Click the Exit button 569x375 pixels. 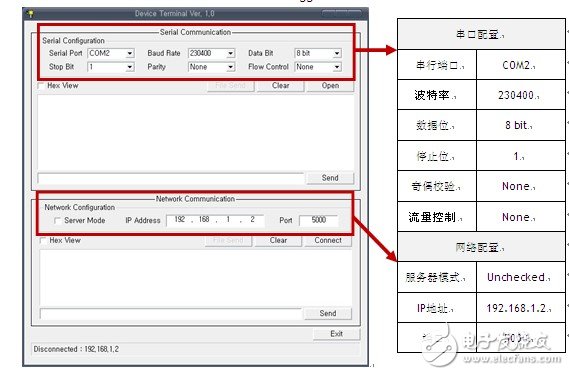[x=336, y=334]
